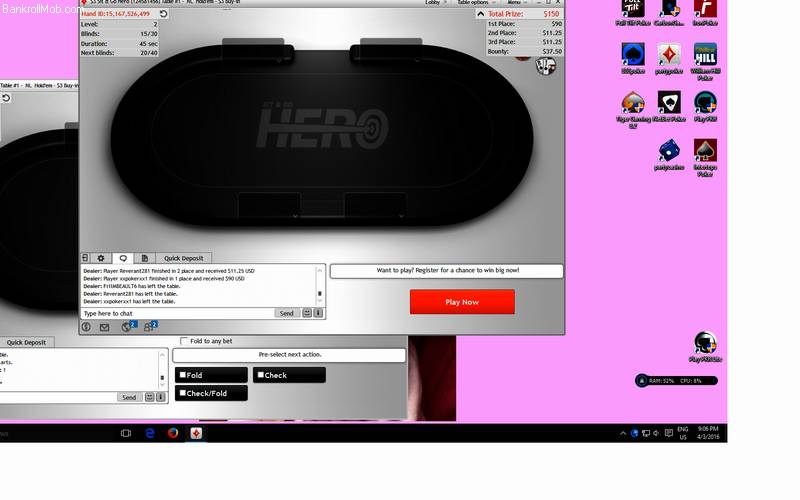Click the chat input field 'Type here to chat'
Viewport: 800px width, 500px height.
[178, 313]
